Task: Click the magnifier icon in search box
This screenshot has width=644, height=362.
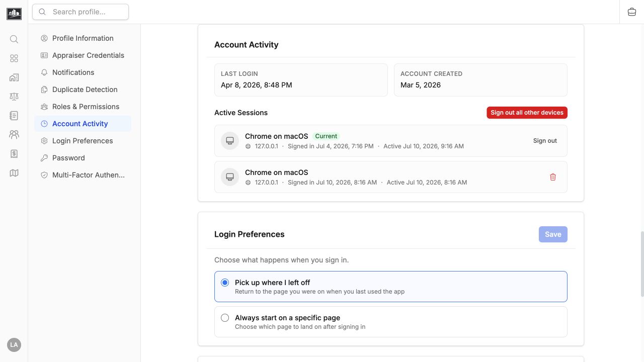Action: click(x=42, y=12)
